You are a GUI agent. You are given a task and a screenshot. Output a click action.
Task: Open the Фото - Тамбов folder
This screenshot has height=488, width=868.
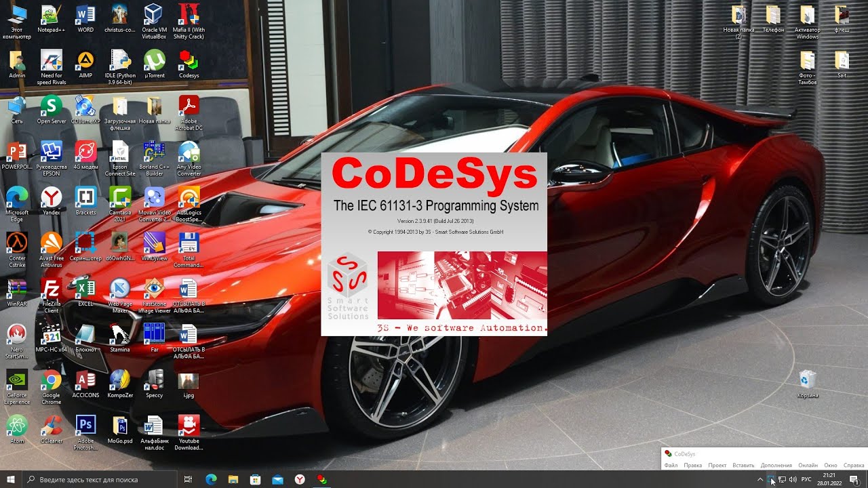click(808, 68)
